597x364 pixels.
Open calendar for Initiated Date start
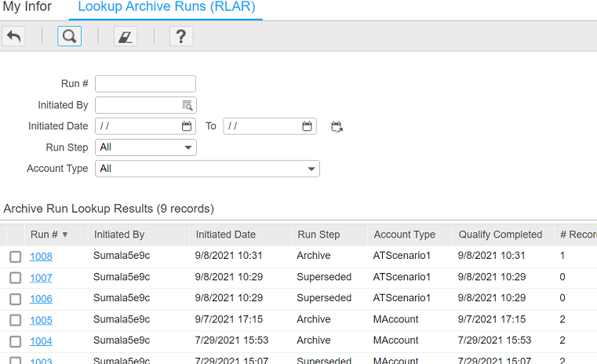pyautogui.click(x=187, y=126)
